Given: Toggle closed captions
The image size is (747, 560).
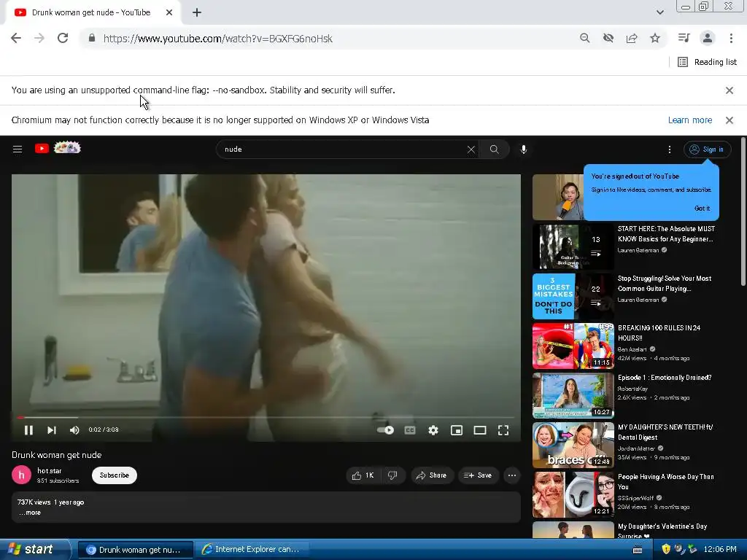Looking at the screenshot, I should pyautogui.click(x=410, y=430).
